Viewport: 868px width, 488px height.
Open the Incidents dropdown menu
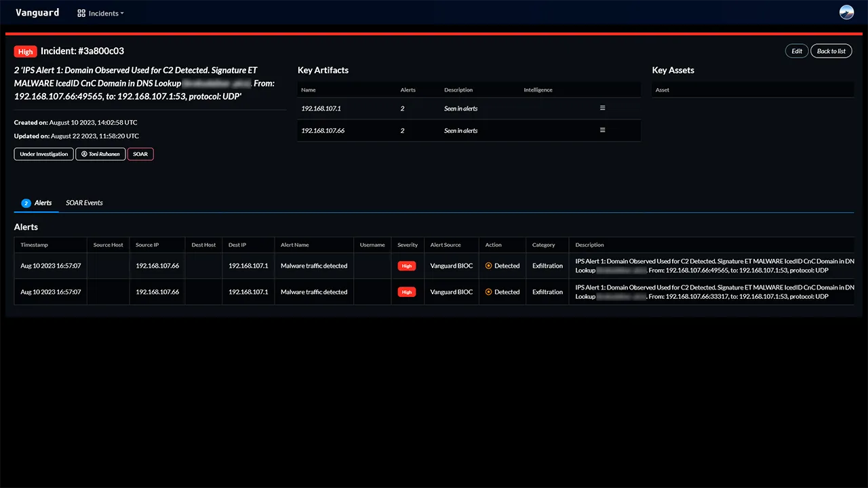pos(100,13)
